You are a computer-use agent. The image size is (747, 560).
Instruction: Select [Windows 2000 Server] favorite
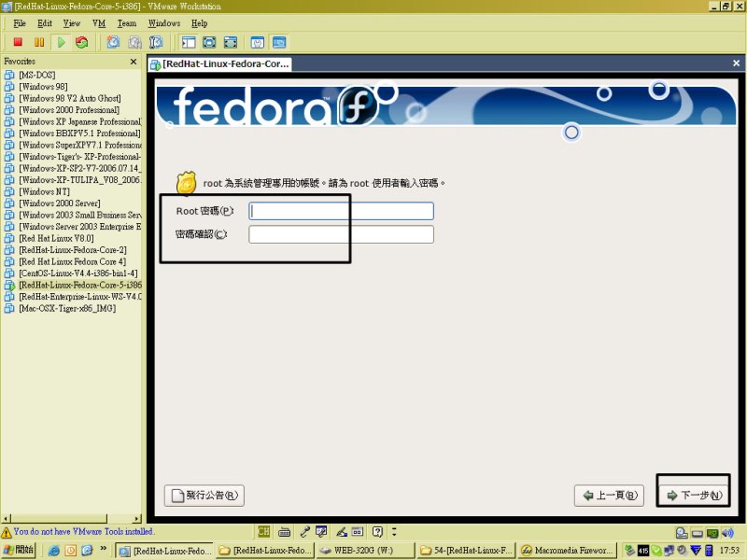(60, 203)
